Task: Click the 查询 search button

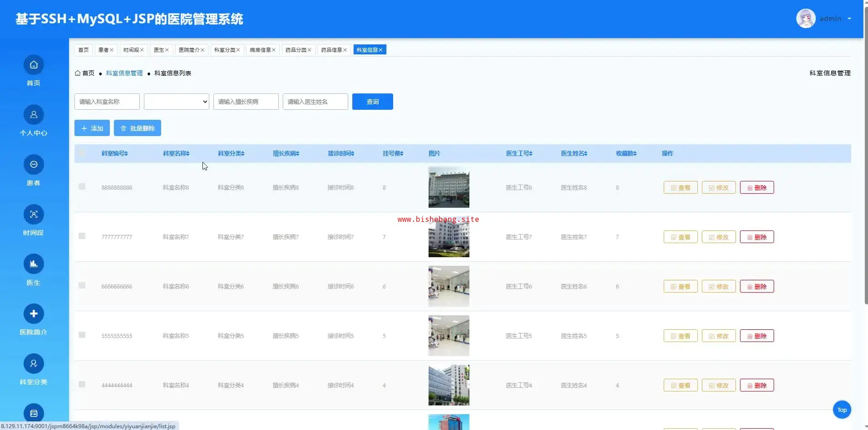Action: [372, 102]
